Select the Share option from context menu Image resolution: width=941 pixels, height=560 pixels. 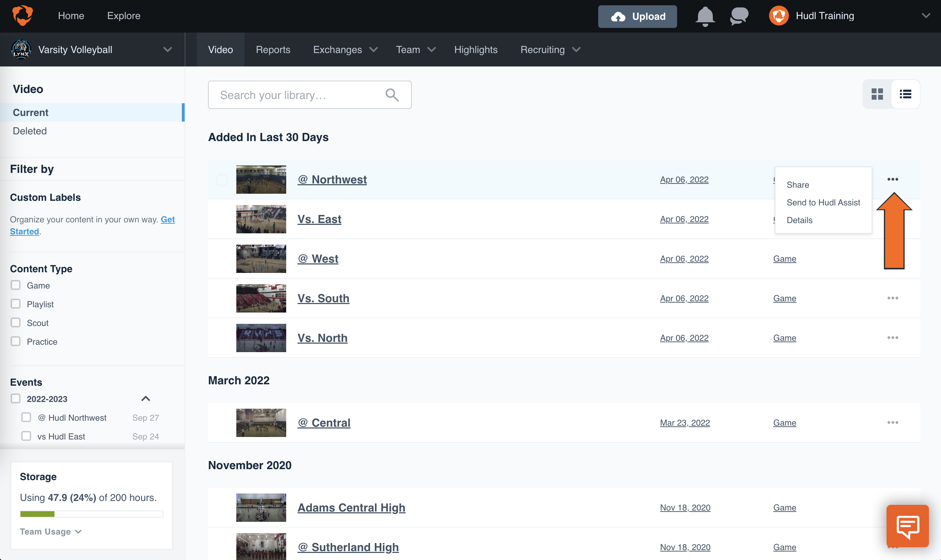[x=798, y=185]
